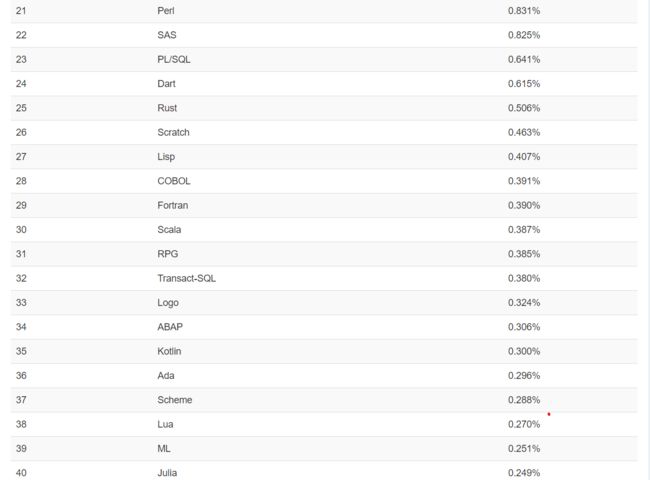Click the PL/SQL language name

pos(174,59)
